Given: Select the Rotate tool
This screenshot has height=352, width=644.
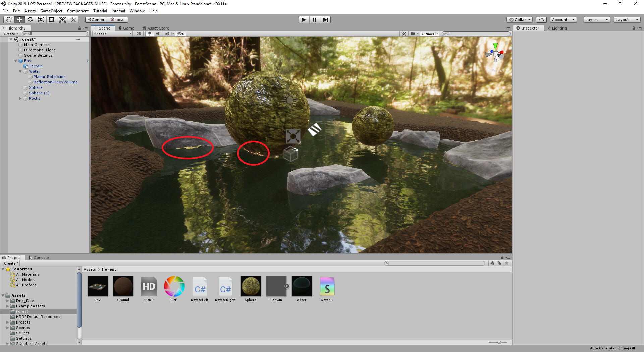Looking at the screenshot, I should point(30,20).
